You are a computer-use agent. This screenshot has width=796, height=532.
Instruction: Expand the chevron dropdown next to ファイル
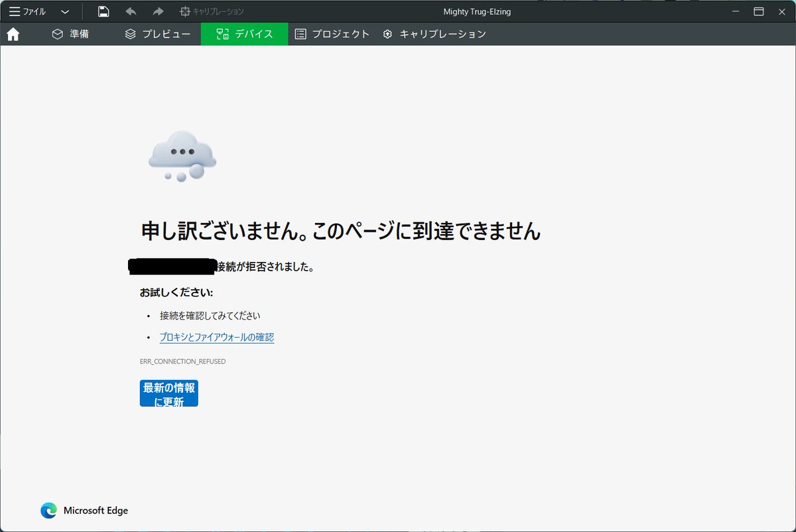(64, 11)
